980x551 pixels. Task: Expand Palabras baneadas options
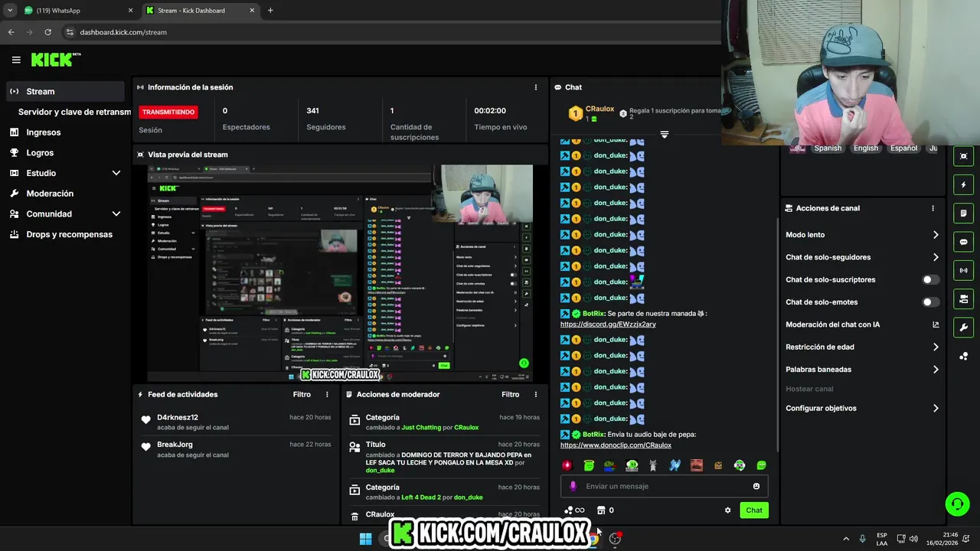coord(862,370)
